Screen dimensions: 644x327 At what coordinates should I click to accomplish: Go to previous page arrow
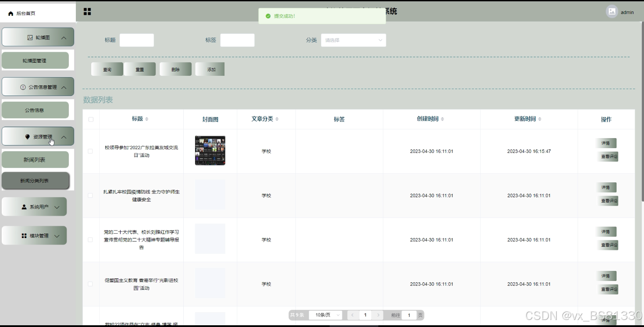click(x=352, y=315)
